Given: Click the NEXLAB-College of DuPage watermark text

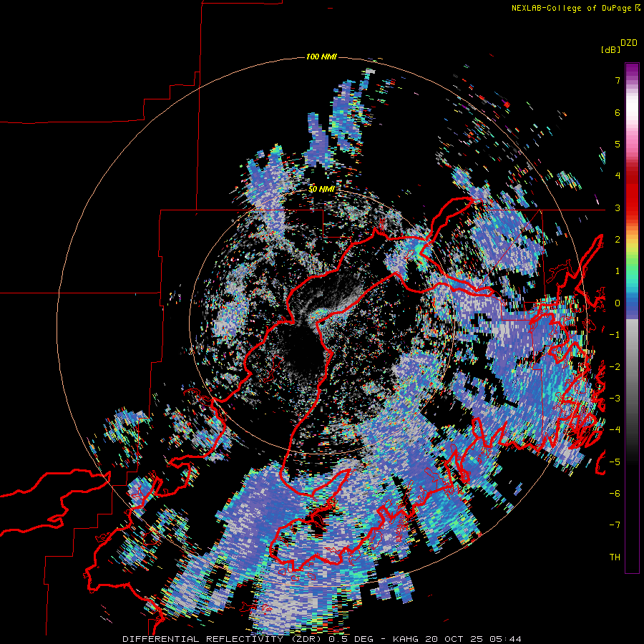Looking at the screenshot, I should tap(572, 8).
